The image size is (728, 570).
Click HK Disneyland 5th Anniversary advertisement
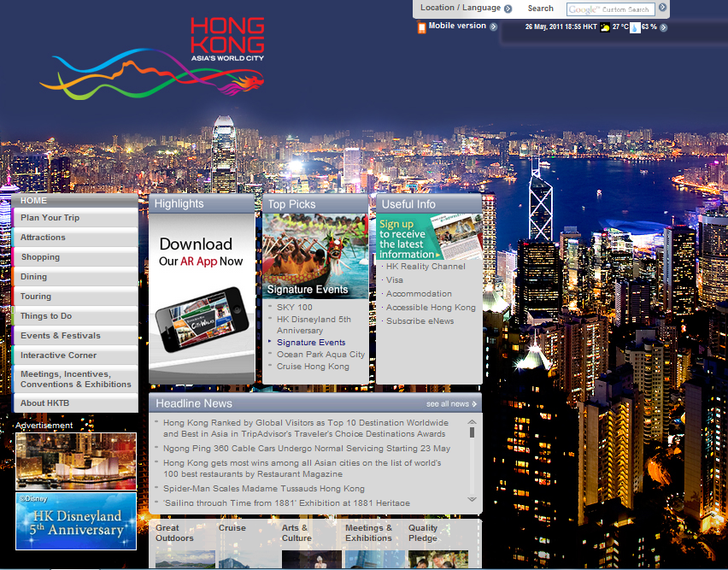tap(76, 521)
